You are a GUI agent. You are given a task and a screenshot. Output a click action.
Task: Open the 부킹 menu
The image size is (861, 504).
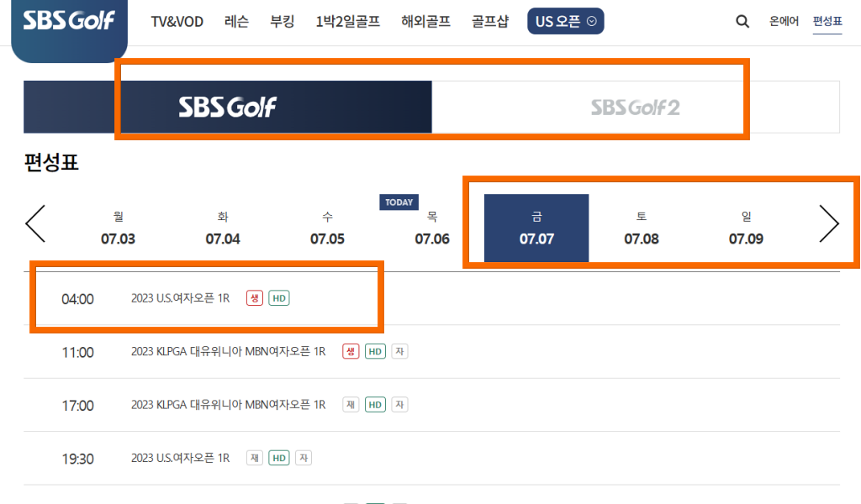(x=283, y=21)
